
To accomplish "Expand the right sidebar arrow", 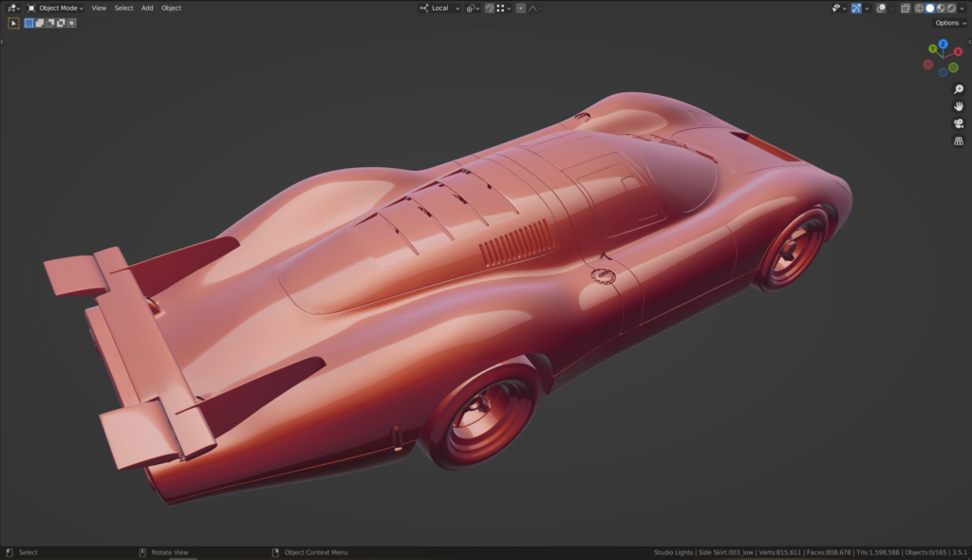I will click(969, 42).
